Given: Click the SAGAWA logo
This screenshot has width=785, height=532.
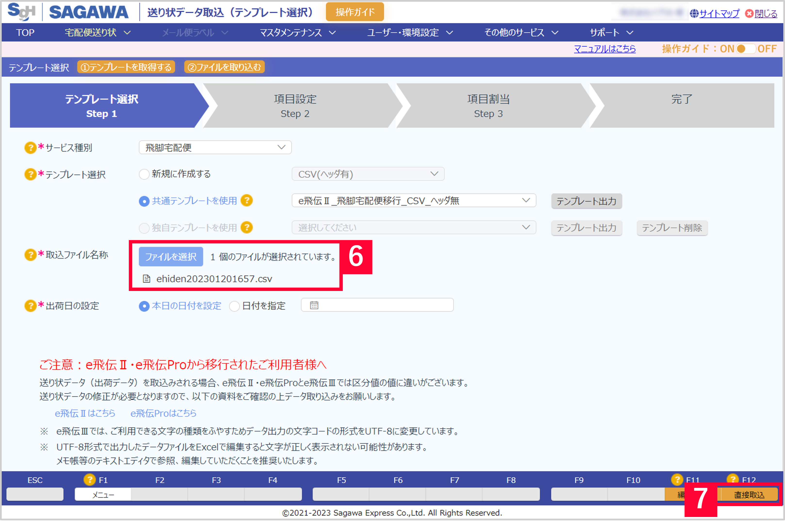Looking at the screenshot, I should 89,13.
